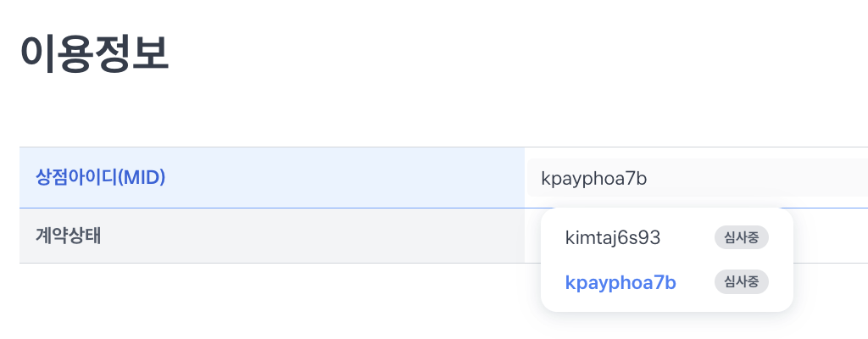Click the 상점아이디(MID) row label

[x=100, y=177]
